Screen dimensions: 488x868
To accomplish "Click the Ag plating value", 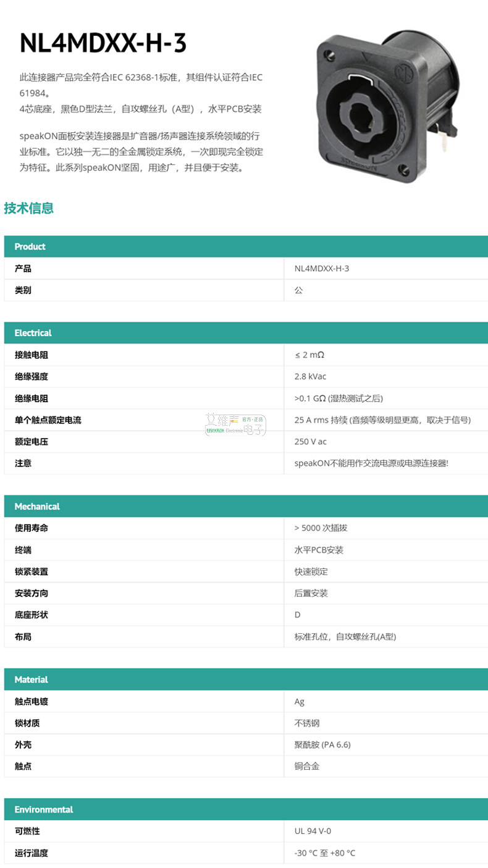I will [300, 702].
